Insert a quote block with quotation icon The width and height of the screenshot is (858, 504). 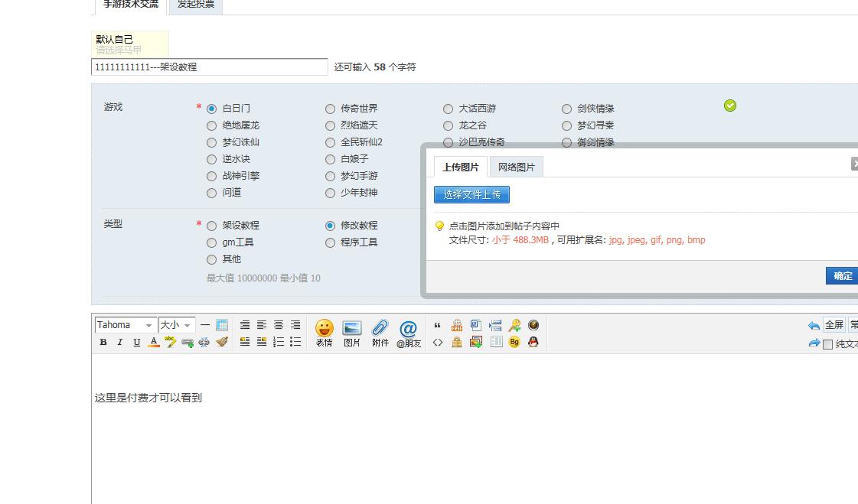click(438, 326)
